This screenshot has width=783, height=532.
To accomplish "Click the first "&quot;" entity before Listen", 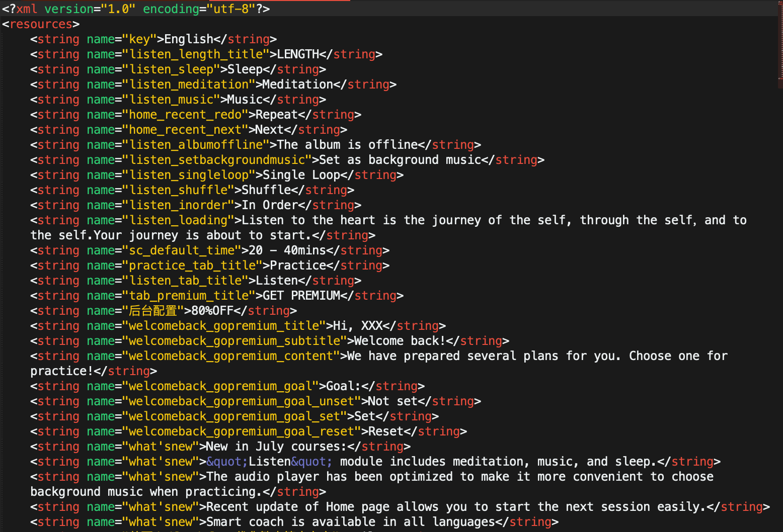I will (227, 462).
